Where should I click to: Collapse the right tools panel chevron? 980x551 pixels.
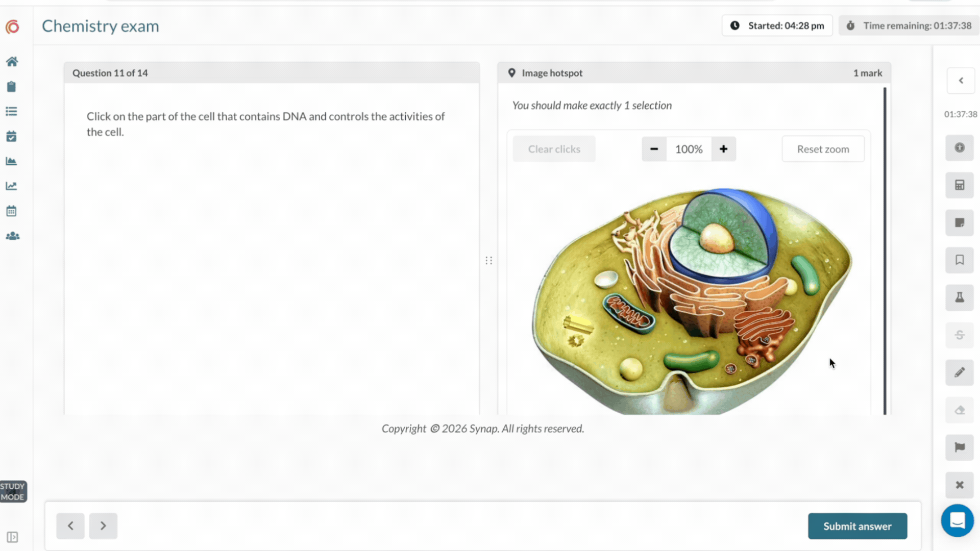[961, 81]
